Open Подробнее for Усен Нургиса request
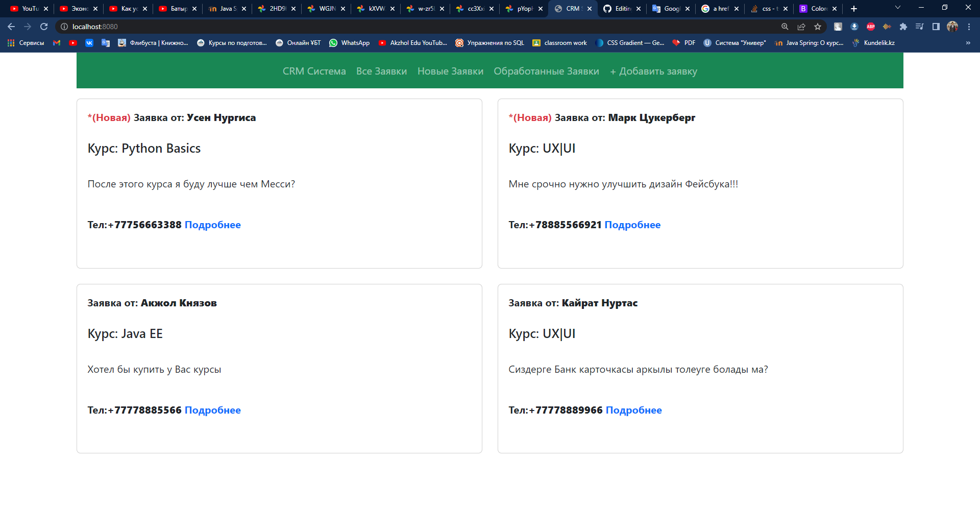Viewport: 980px width, 531px height. [x=212, y=225]
